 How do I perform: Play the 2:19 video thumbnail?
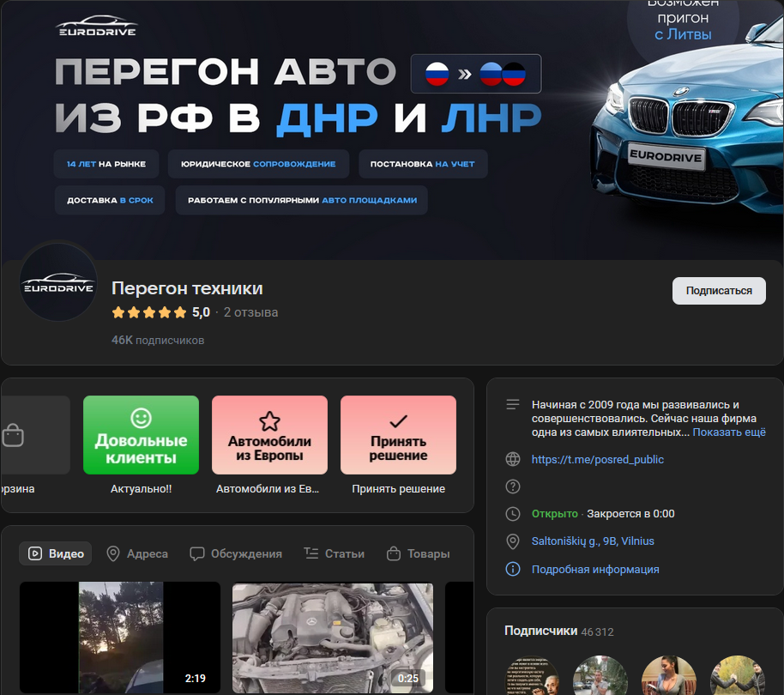coord(120,638)
